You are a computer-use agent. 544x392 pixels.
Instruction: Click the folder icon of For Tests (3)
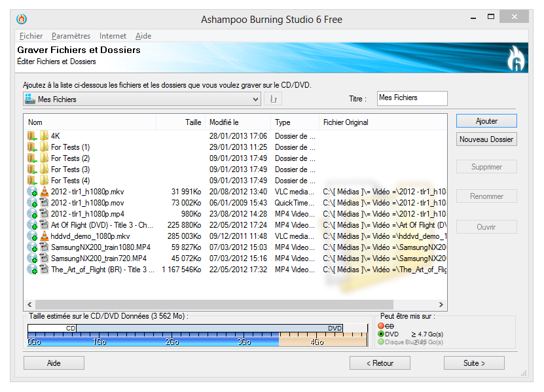[x=44, y=169]
